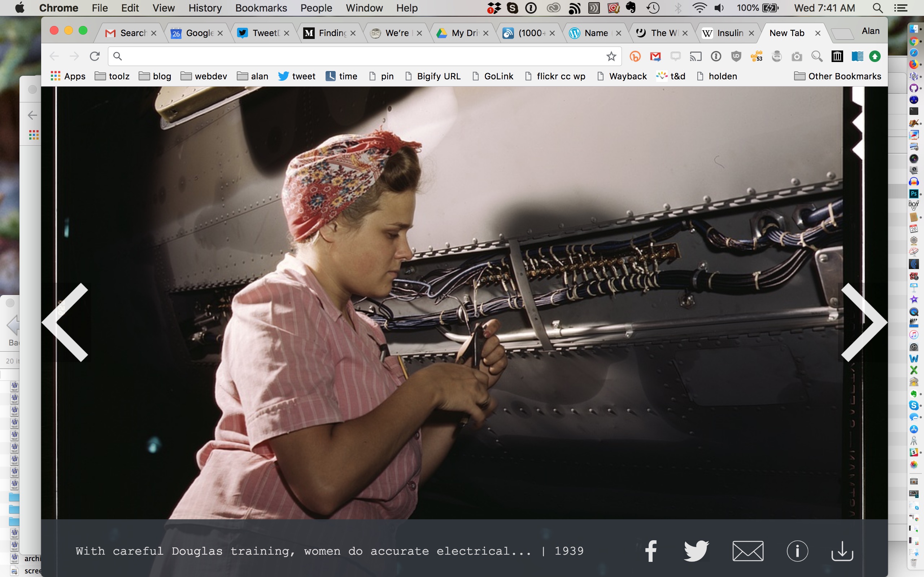This screenshot has width=924, height=577.
Task: Open Other Bookmarks folder
Action: point(837,76)
